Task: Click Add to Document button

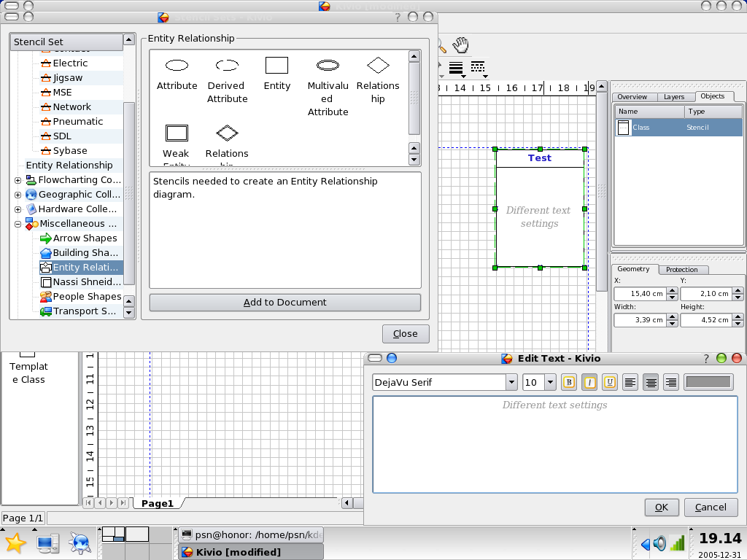Action: pos(285,303)
